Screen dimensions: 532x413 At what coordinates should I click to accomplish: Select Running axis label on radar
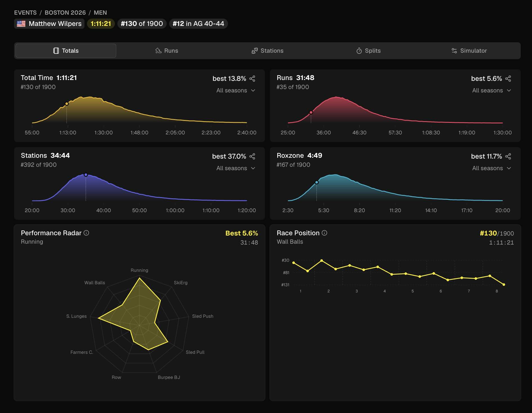pos(139,270)
